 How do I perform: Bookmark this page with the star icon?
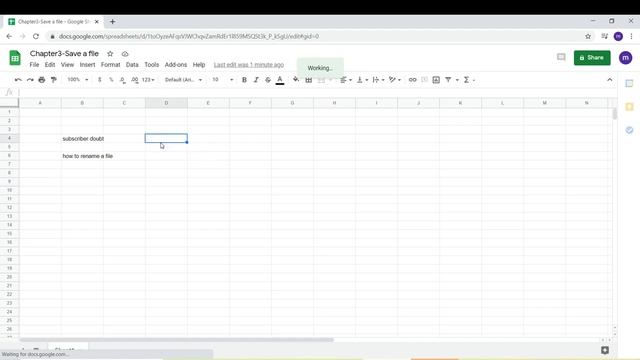pos(588,36)
